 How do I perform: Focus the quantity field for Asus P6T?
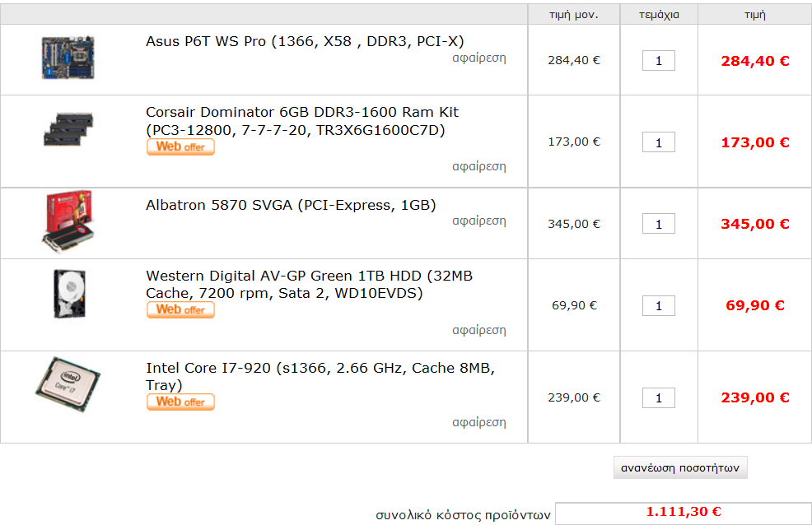click(x=659, y=61)
